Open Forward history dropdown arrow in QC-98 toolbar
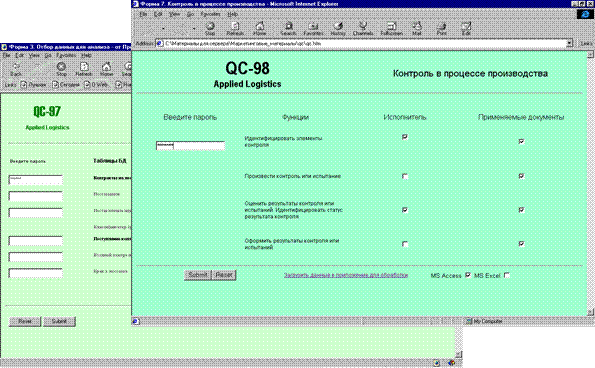The width and height of the screenshot is (595, 368). (x=194, y=28)
